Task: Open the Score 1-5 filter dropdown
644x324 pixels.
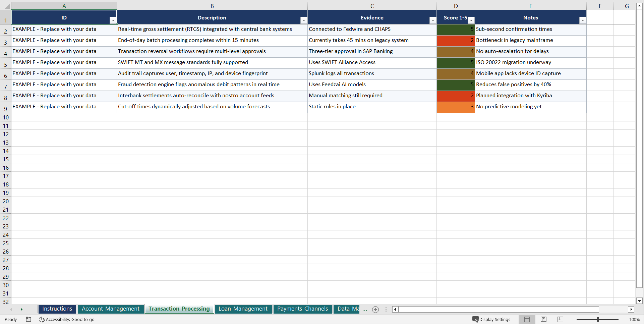Action: (x=471, y=20)
